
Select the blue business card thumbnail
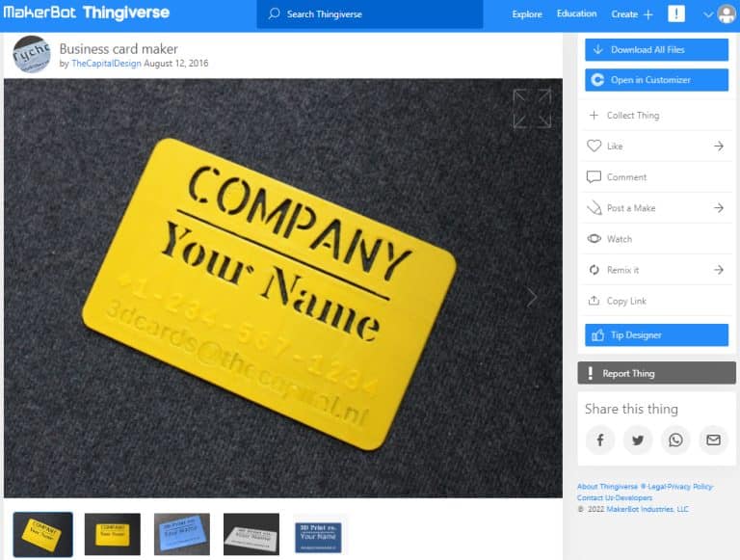181,533
